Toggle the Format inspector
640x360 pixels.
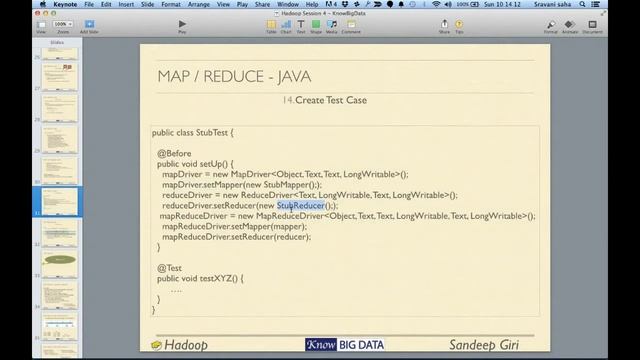(x=551, y=24)
